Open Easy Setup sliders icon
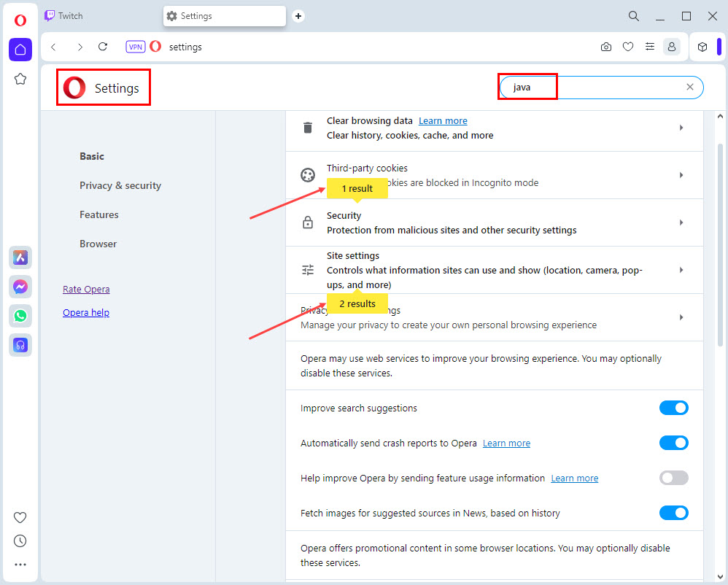This screenshot has height=585, width=728. [650, 47]
